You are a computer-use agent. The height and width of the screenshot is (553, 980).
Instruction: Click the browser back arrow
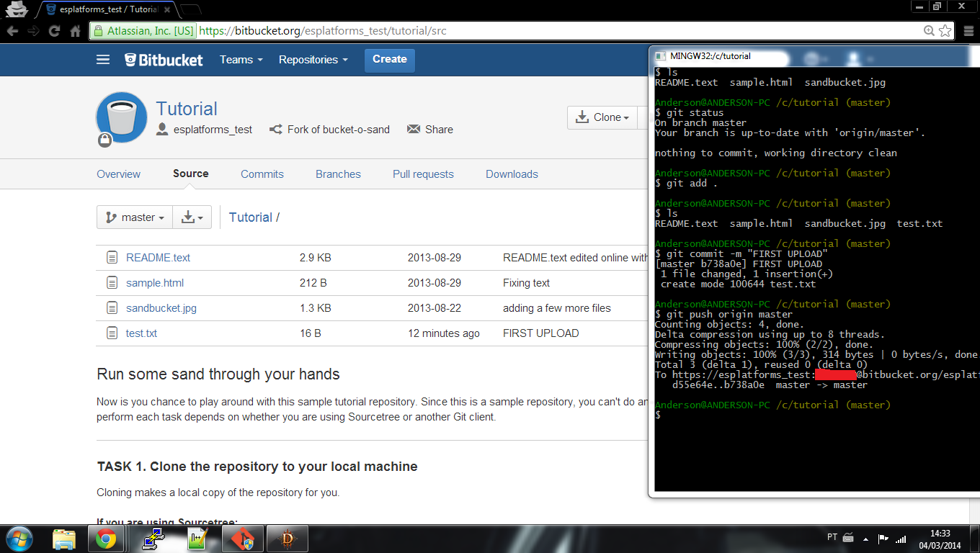12,31
